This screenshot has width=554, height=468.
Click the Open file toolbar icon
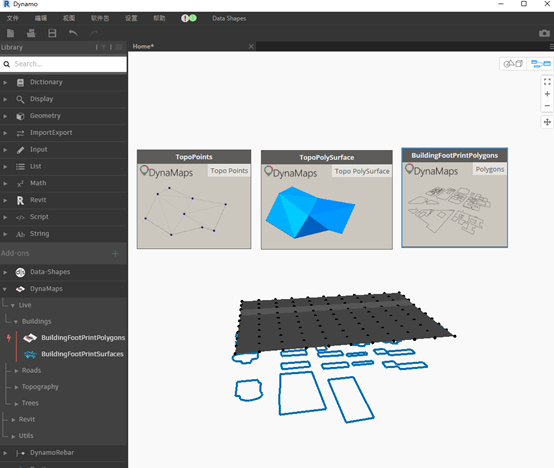pos(31,33)
